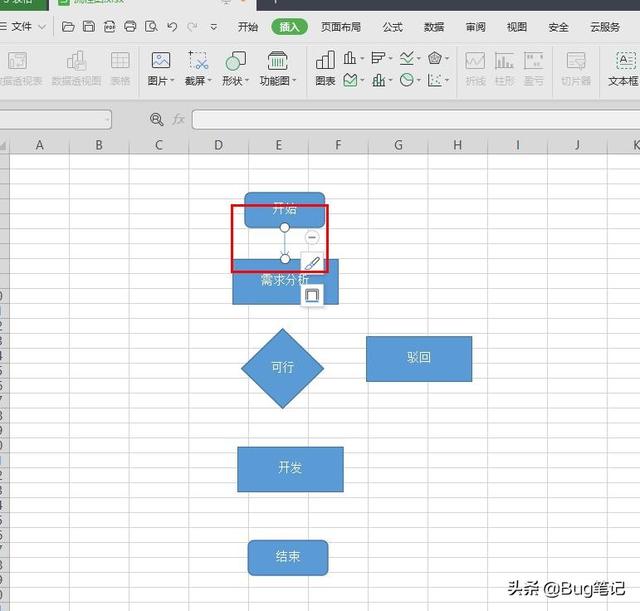Open the 审阅 review tab
This screenshot has width=640, height=611.
tap(476, 27)
